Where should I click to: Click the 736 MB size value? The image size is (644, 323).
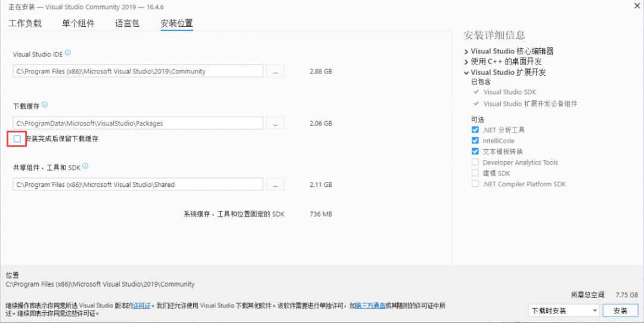tap(321, 214)
